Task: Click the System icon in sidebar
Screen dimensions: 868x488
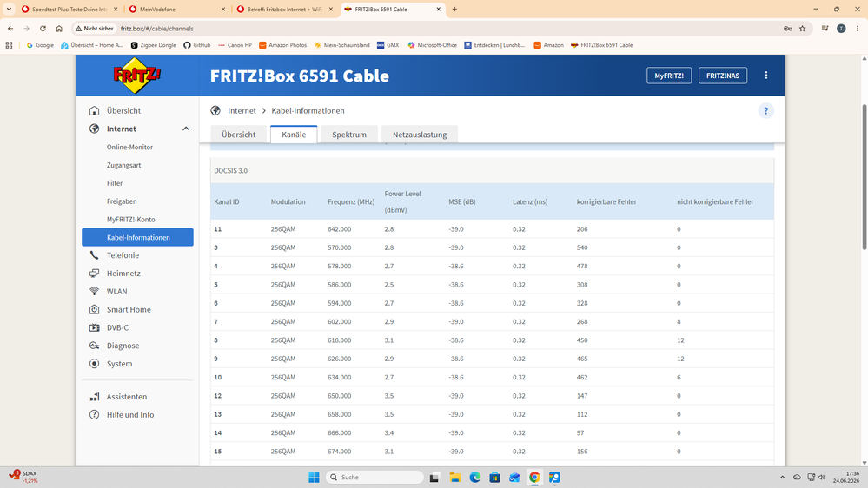Action: click(x=95, y=364)
